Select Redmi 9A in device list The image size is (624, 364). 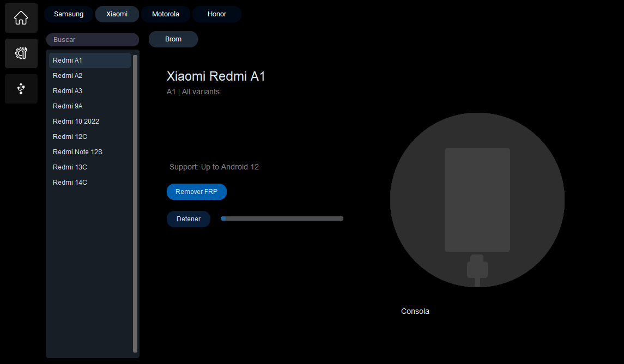(x=89, y=106)
